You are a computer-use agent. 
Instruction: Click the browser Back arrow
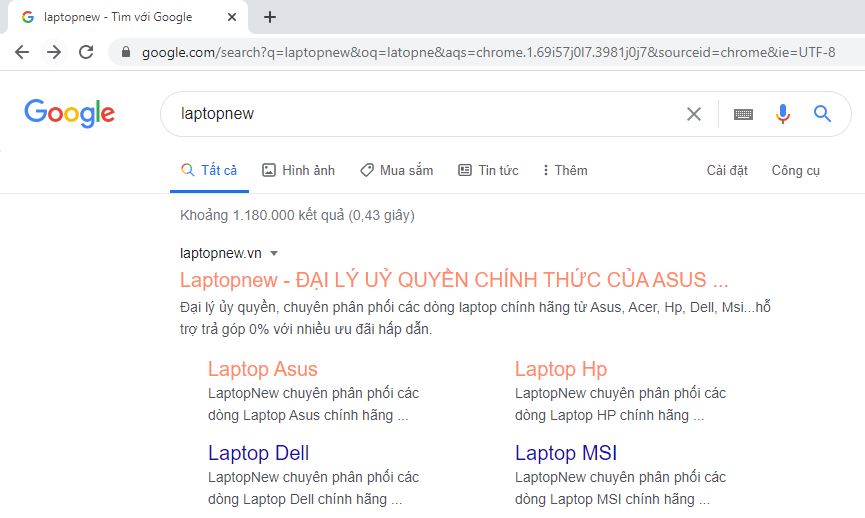click(x=22, y=52)
